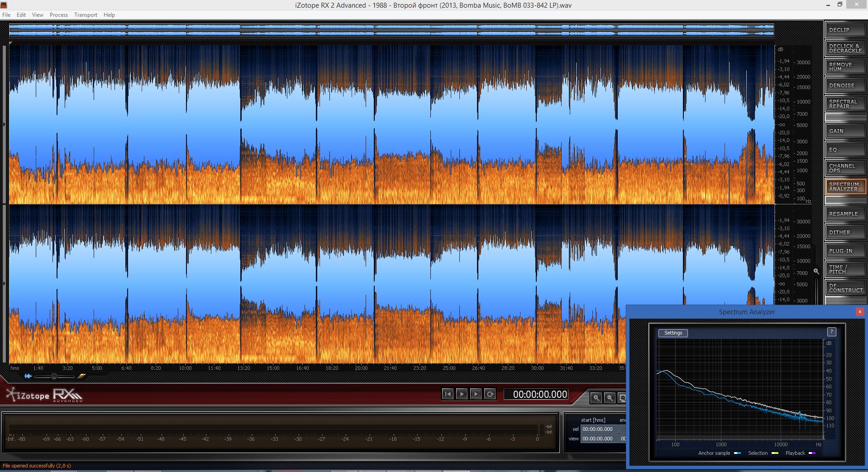
Task: Click the Playback color swatch
Action: (x=812, y=453)
